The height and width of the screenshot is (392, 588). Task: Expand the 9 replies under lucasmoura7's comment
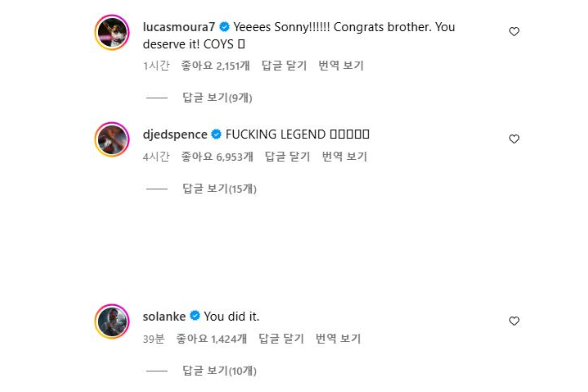[217, 98]
